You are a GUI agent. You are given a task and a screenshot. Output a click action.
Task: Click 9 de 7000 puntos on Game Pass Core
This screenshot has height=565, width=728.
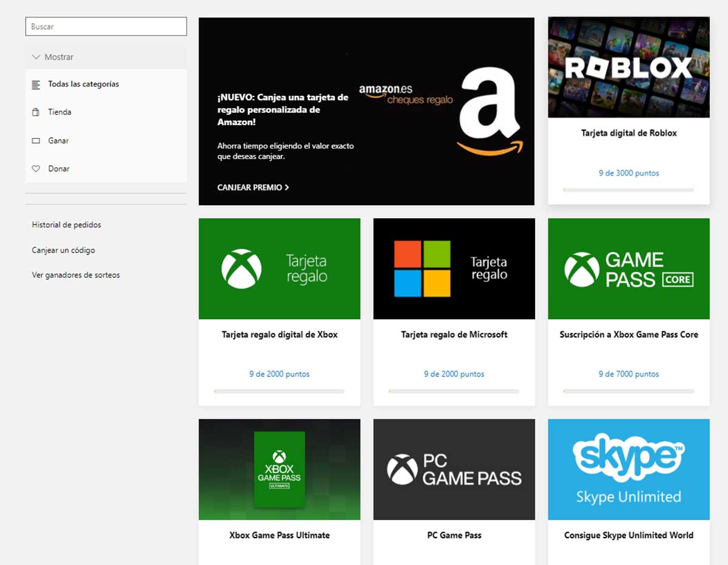coord(629,374)
